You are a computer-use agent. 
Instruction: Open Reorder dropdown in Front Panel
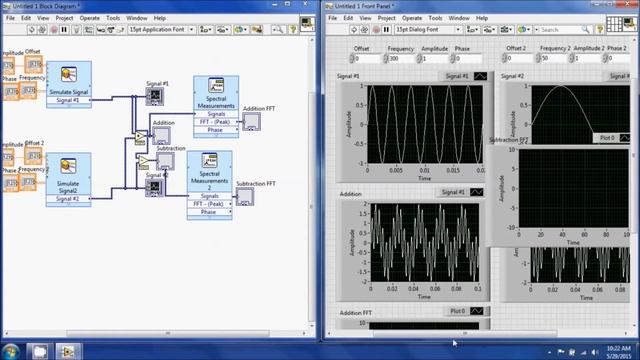coord(524,29)
